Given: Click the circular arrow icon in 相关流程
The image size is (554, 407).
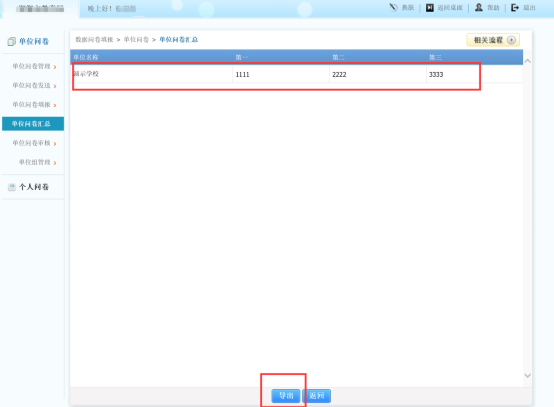Looking at the screenshot, I should 511,40.
